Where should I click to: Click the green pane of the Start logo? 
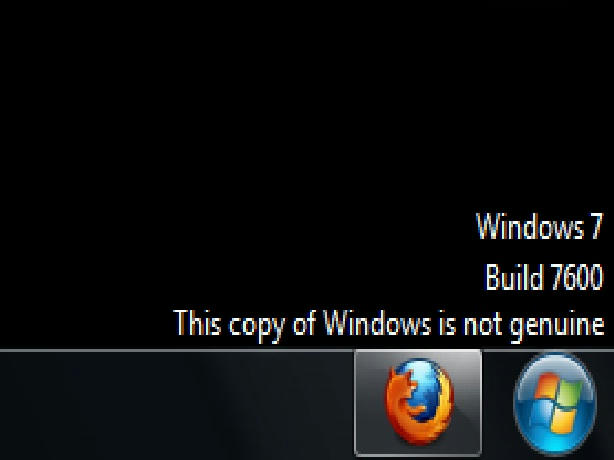[569, 393]
